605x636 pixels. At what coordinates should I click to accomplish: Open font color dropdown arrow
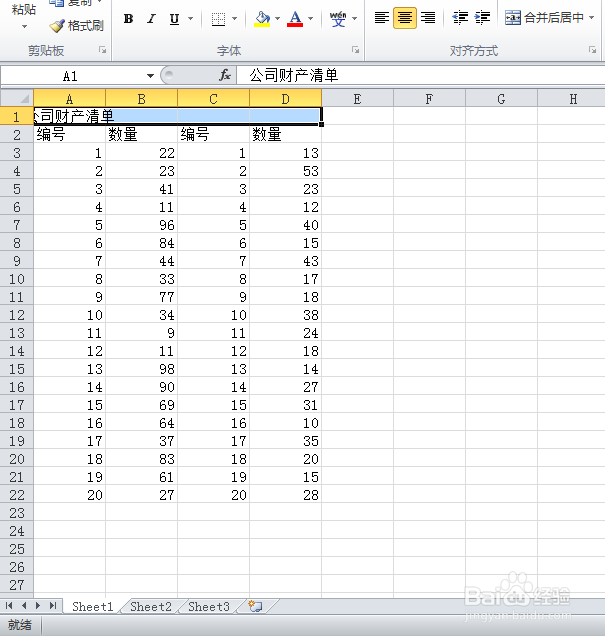point(311,19)
